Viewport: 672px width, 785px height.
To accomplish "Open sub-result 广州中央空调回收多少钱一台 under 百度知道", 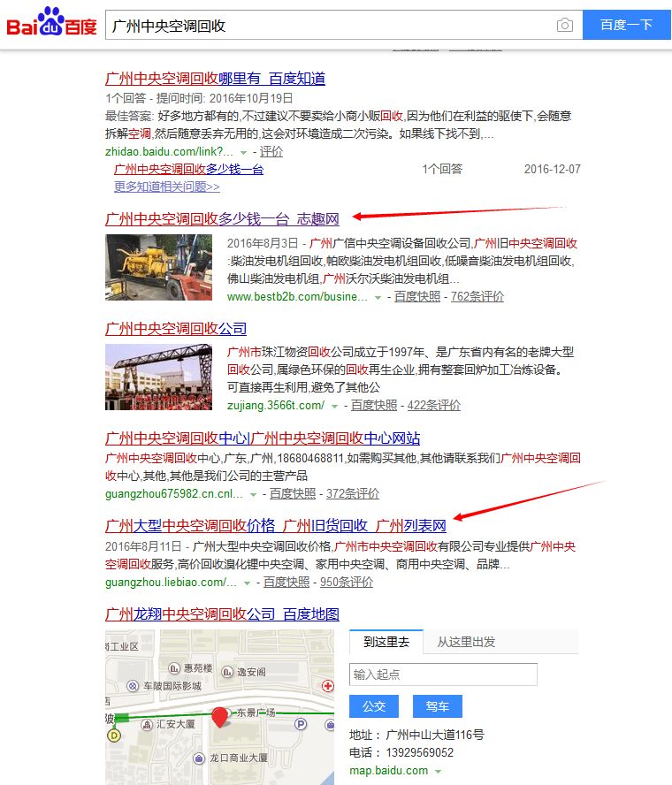I will (x=189, y=169).
